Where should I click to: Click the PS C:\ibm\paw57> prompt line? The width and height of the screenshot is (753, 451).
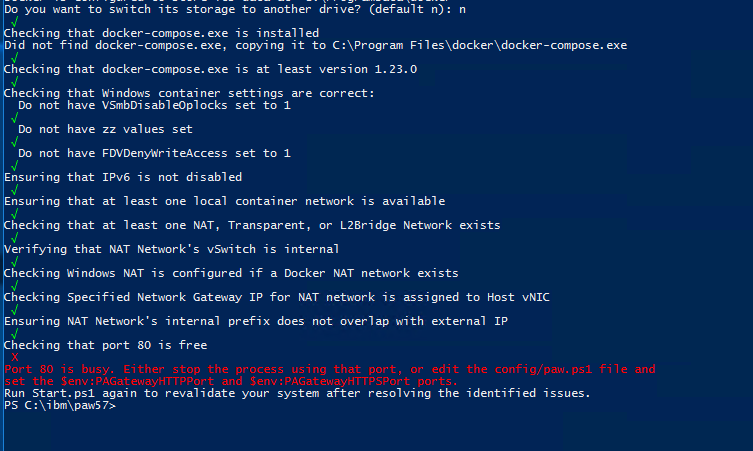point(60,405)
